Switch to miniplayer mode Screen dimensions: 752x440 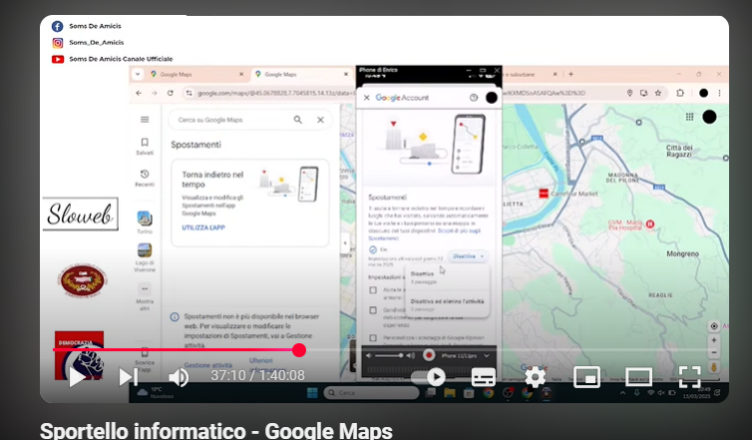[x=587, y=377]
